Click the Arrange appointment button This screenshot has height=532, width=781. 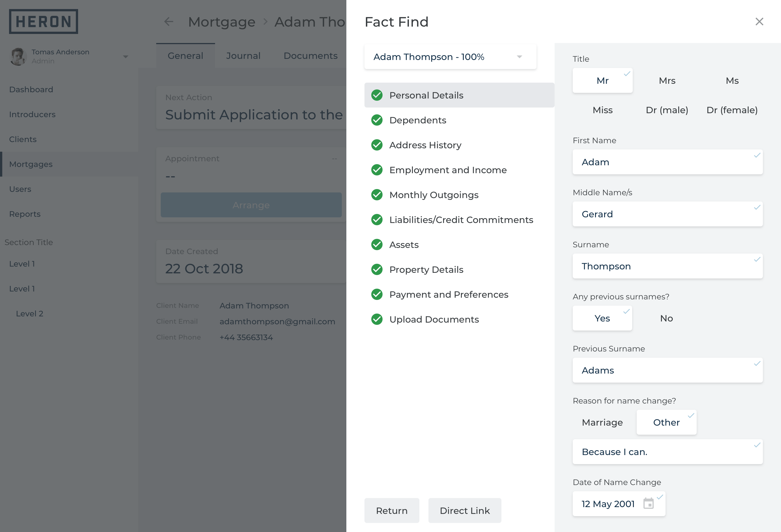251,205
